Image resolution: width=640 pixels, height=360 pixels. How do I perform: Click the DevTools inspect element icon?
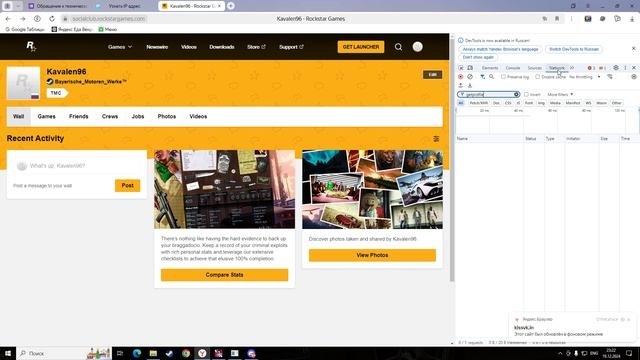[461, 68]
